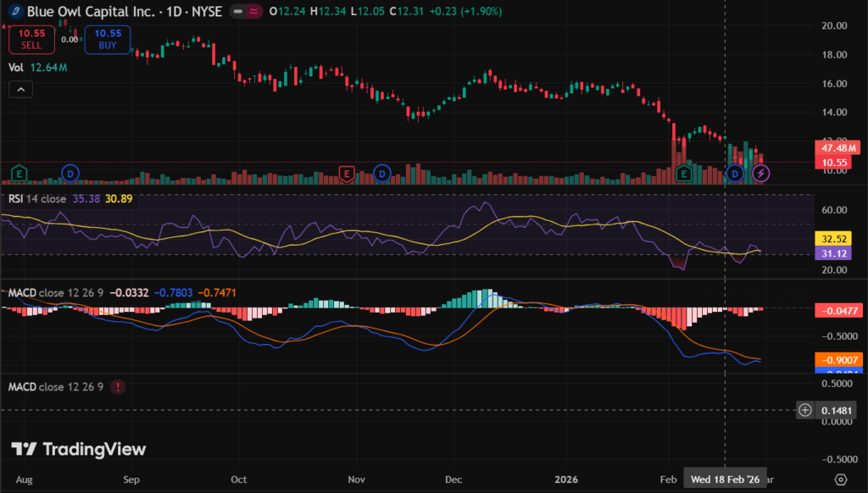Click the green earnings E marker near August
The width and height of the screenshot is (868, 493).
tap(18, 174)
